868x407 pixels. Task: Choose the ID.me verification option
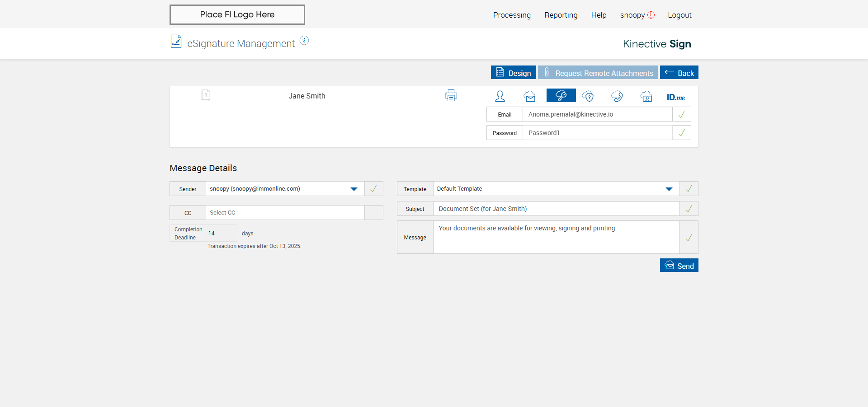click(675, 97)
